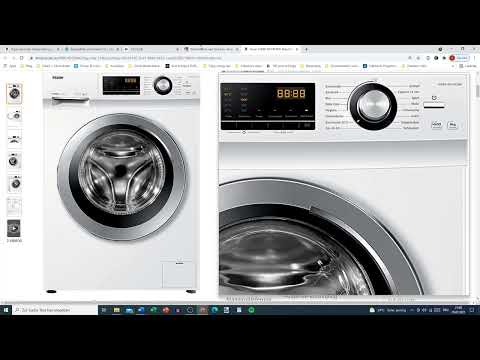
Task: Open the weather widget in the taskbar
Action: tap(388, 310)
